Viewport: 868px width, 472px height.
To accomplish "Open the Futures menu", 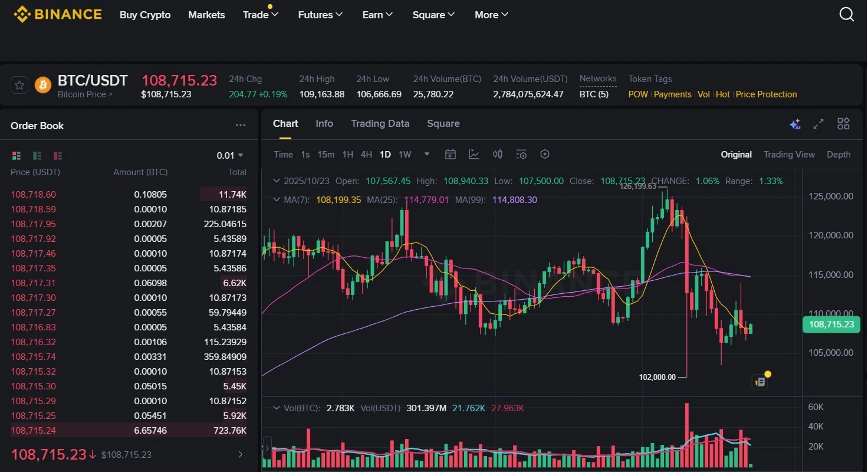I will tap(320, 15).
